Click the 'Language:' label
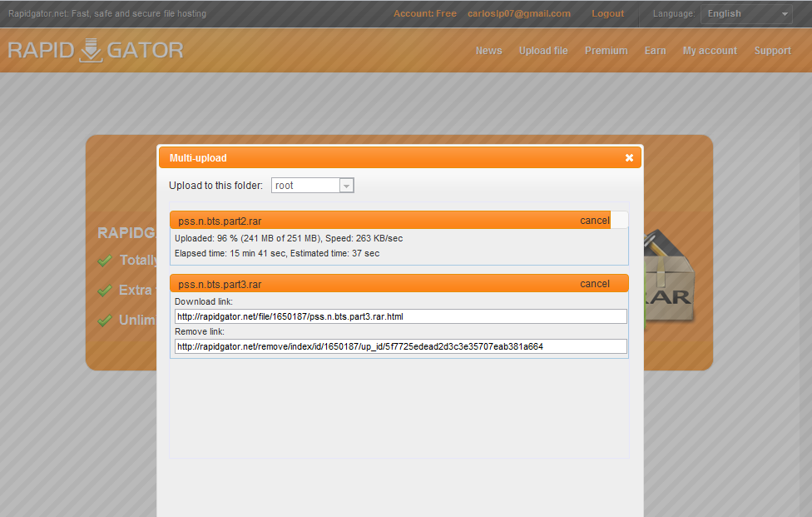This screenshot has height=517, width=812. [x=674, y=13]
